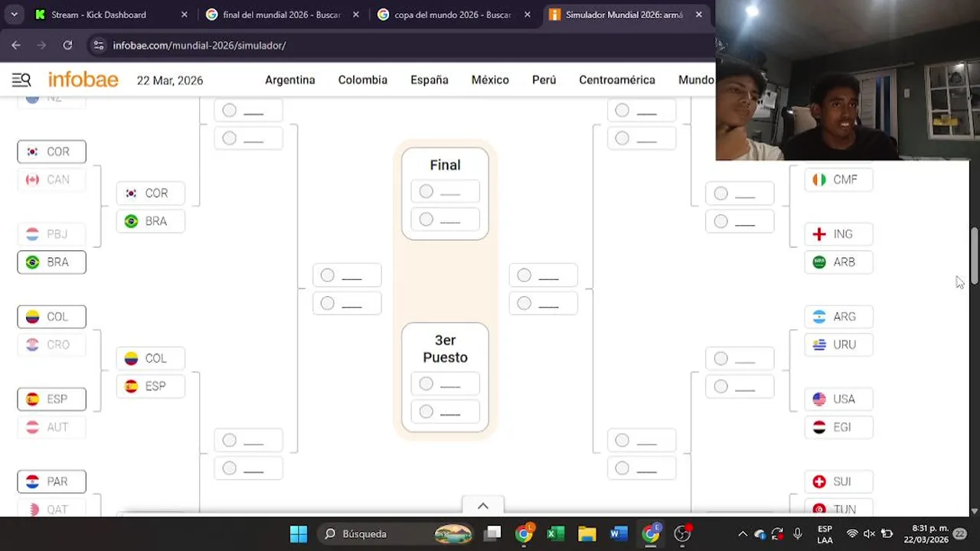
Task: Click the infobae logo
Action: [x=83, y=80]
